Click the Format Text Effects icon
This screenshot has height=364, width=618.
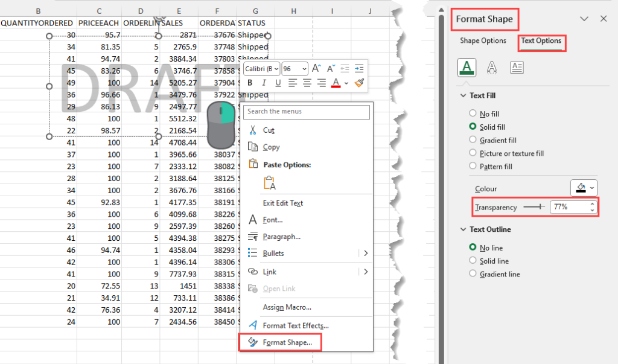pyautogui.click(x=253, y=325)
